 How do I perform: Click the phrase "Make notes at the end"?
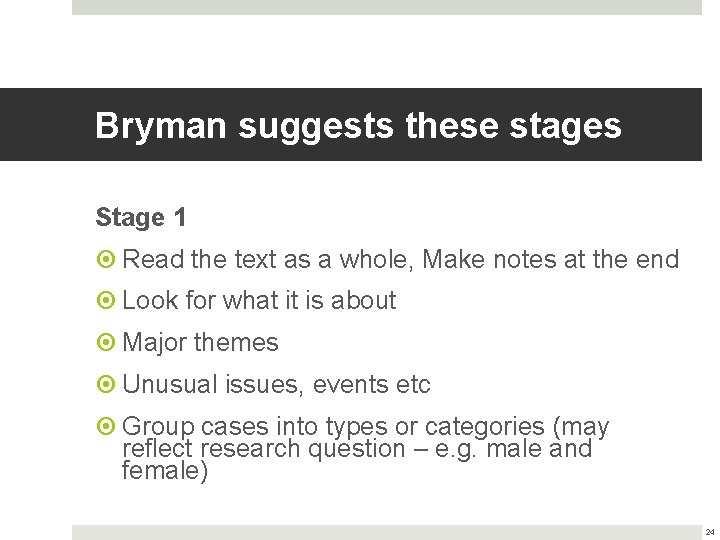click(x=551, y=260)
